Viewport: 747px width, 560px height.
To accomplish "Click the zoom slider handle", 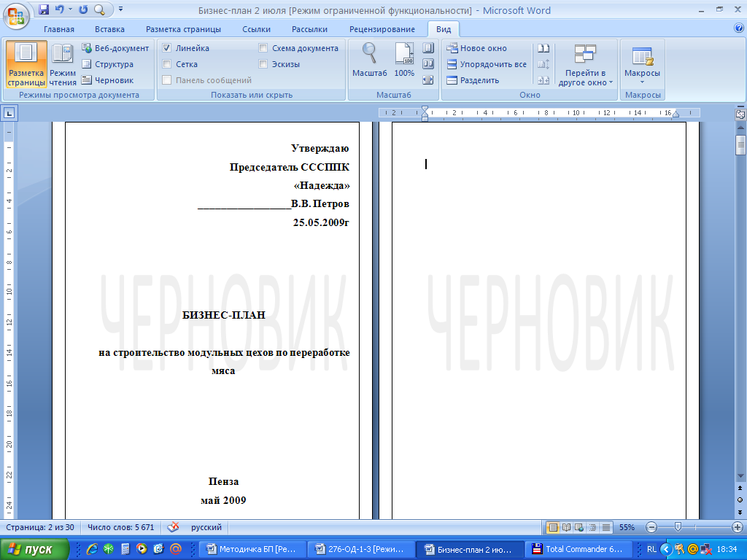I will click(x=678, y=526).
